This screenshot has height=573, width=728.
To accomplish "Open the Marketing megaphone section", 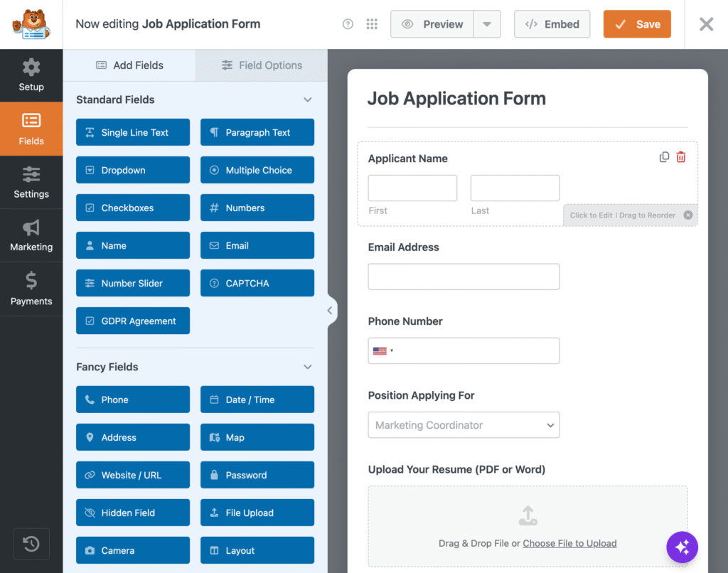I will tap(31, 235).
